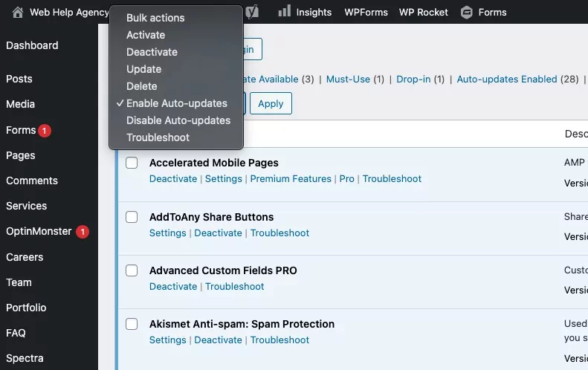The height and width of the screenshot is (370, 588).
Task: Filter plugins by Update Available
Action: pos(271,79)
